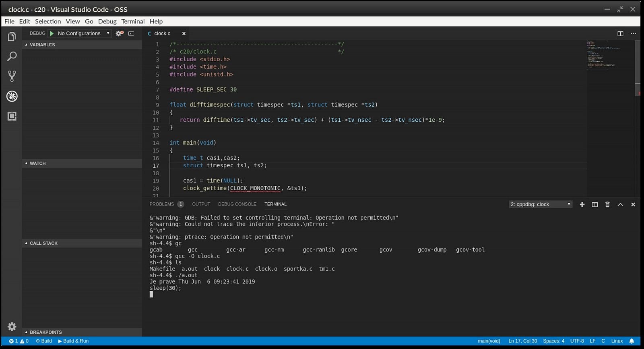Open the Source Control view
The image size is (644, 349).
point(12,76)
